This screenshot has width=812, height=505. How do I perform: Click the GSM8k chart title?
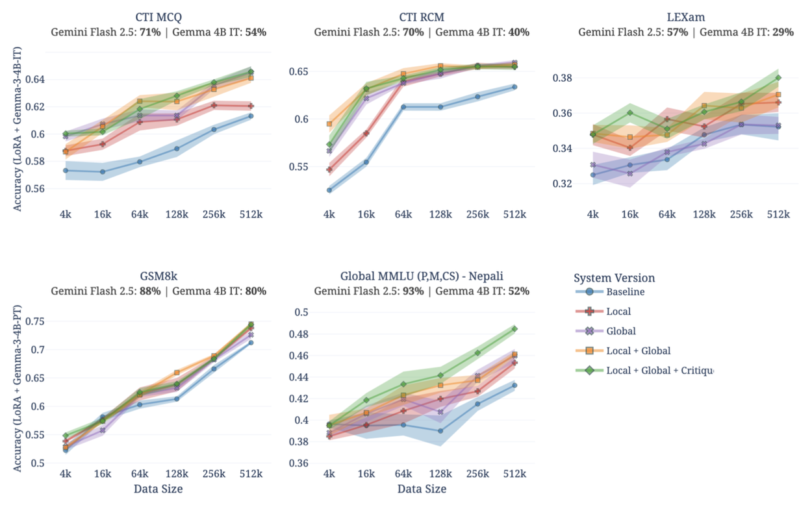158,276
